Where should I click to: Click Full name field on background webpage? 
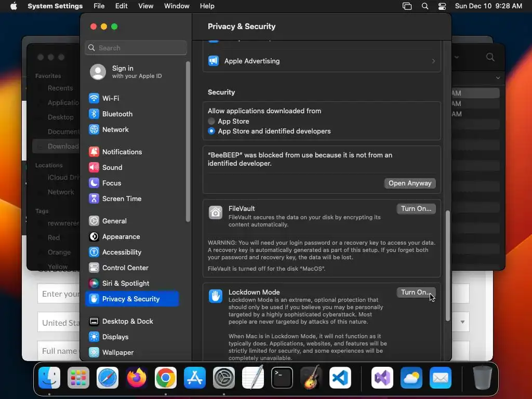pyautogui.click(x=60, y=351)
